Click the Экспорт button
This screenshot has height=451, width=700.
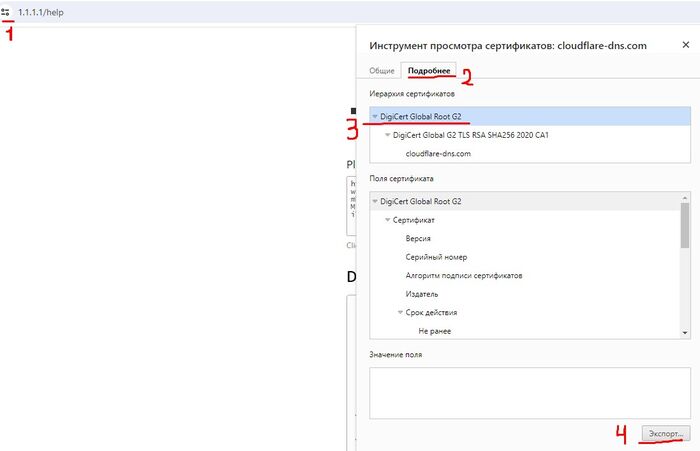(665, 432)
